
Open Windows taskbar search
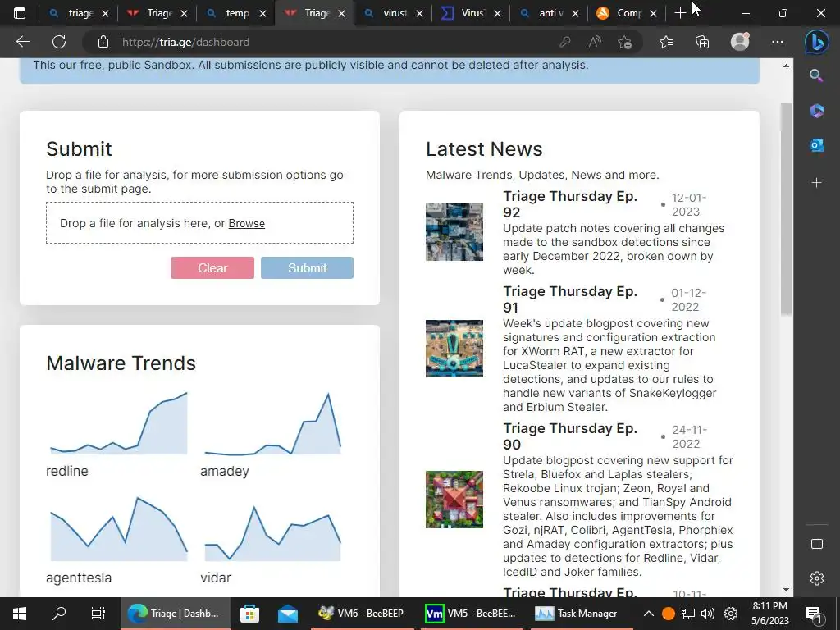[59, 614]
